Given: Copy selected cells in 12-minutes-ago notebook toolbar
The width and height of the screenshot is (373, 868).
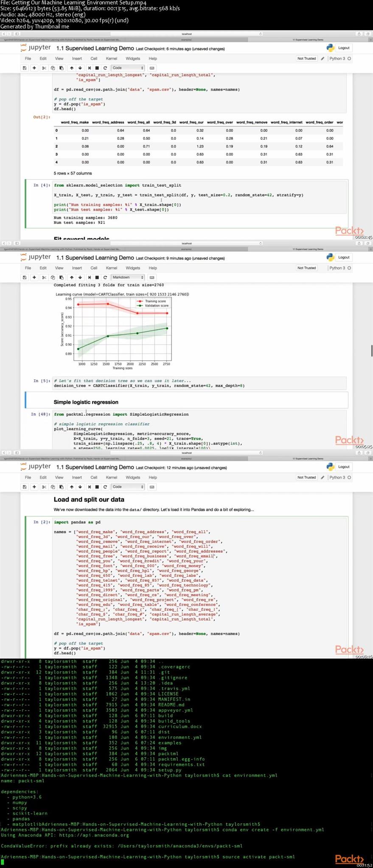Looking at the screenshot, I should (53, 487).
